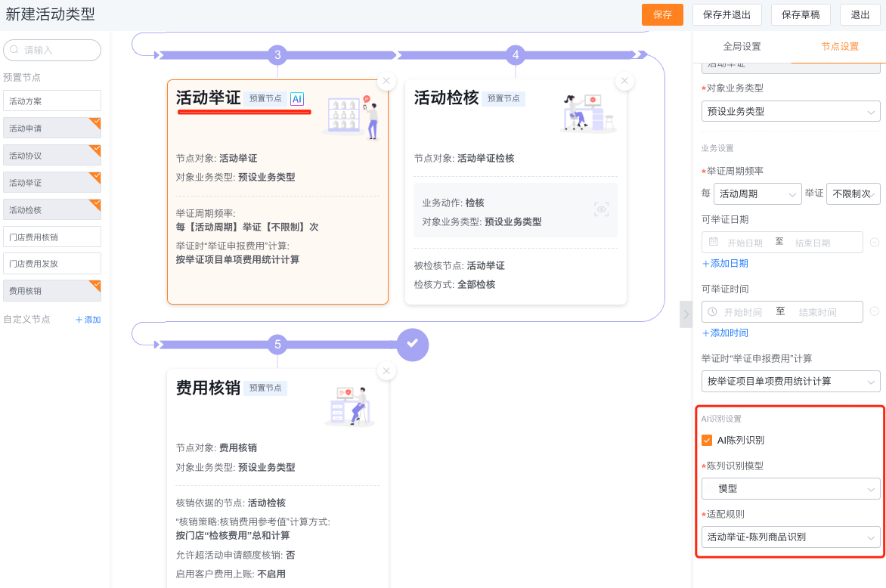Click +添加日期 link
The height and width of the screenshot is (588, 886).
coord(725,263)
